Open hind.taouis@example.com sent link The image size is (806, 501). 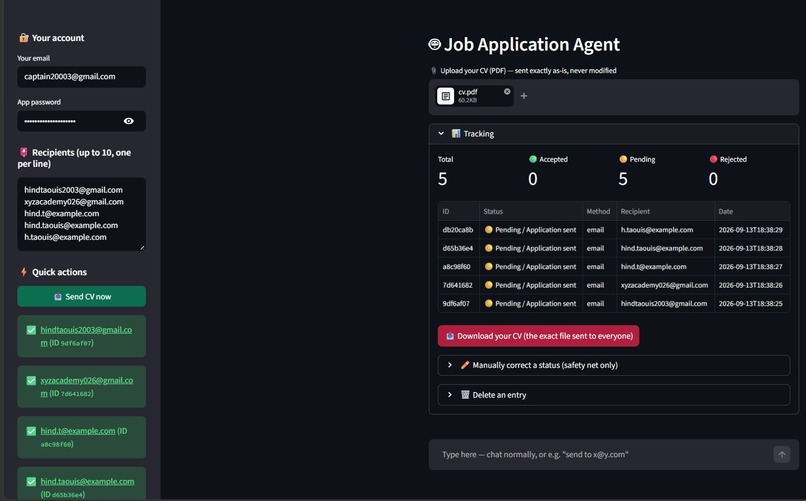(x=87, y=481)
